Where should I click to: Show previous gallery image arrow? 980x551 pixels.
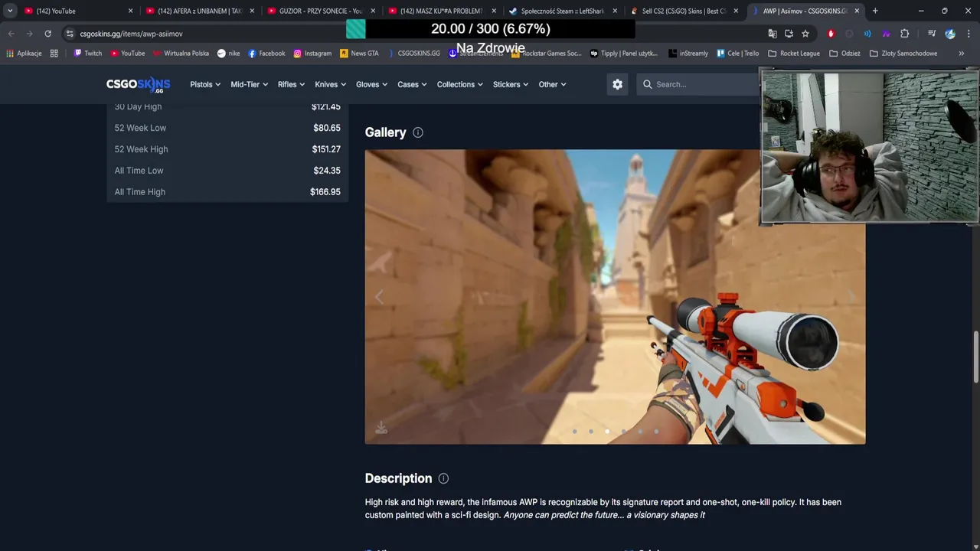pos(379,296)
